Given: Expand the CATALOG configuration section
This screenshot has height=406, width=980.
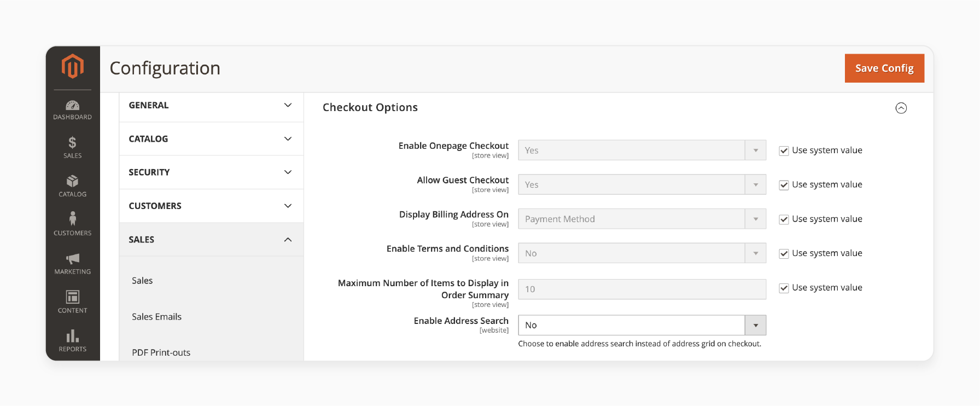Looking at the screenshot, I should point(211,139).
